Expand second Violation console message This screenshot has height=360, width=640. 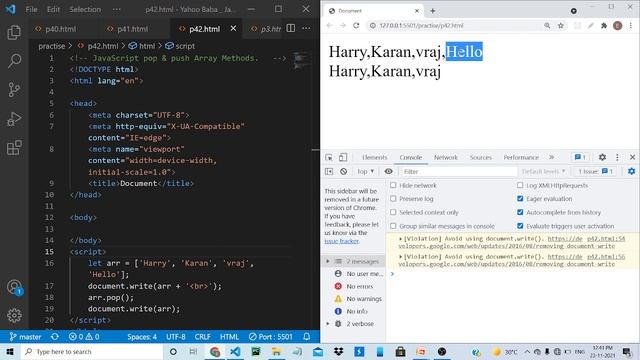[x=400, y=257]
